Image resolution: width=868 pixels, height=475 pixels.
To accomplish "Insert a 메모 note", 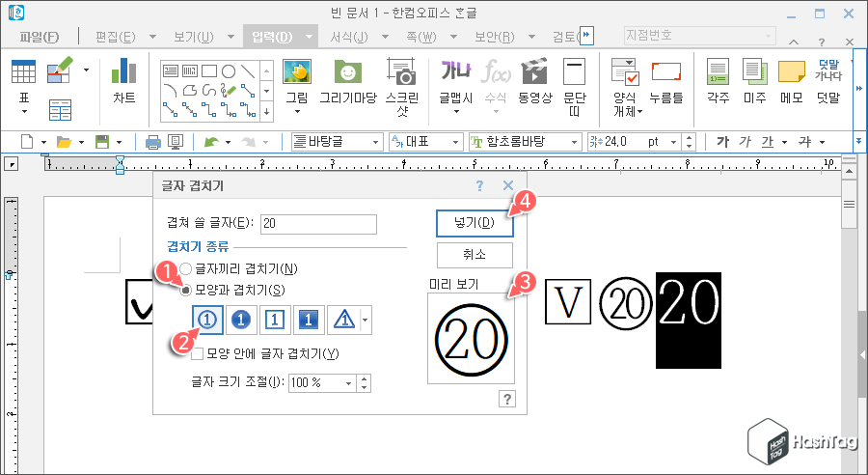I will [x=792, y=81].
